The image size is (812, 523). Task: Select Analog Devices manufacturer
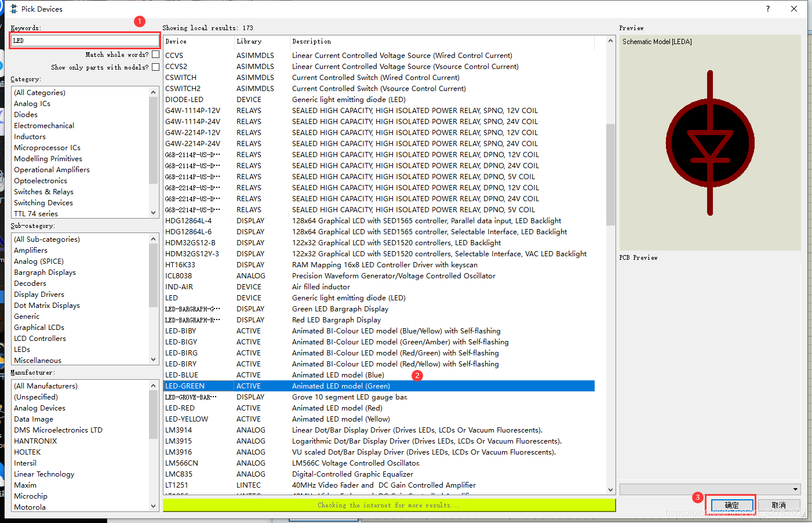pos(39,408)
